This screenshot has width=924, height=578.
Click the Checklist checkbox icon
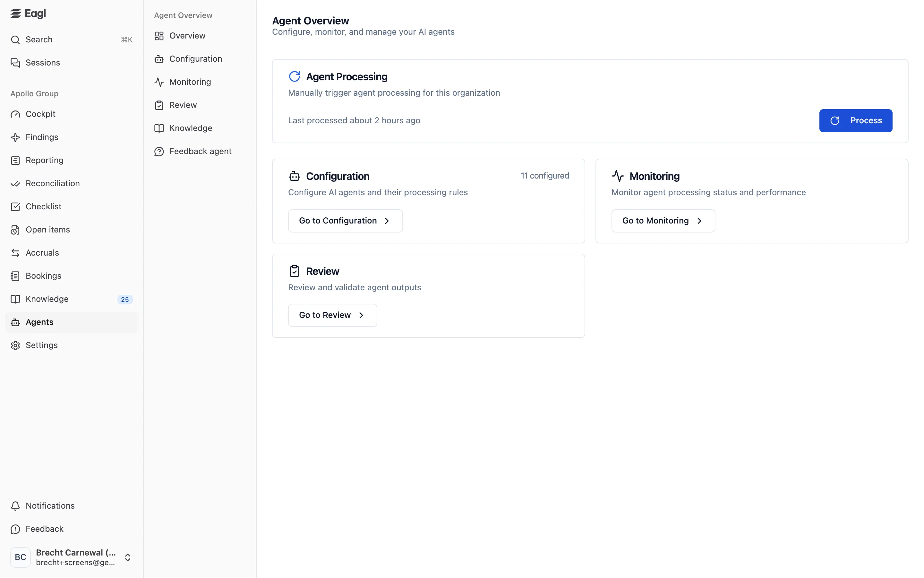pyautogui.click(x=15, y=207)
